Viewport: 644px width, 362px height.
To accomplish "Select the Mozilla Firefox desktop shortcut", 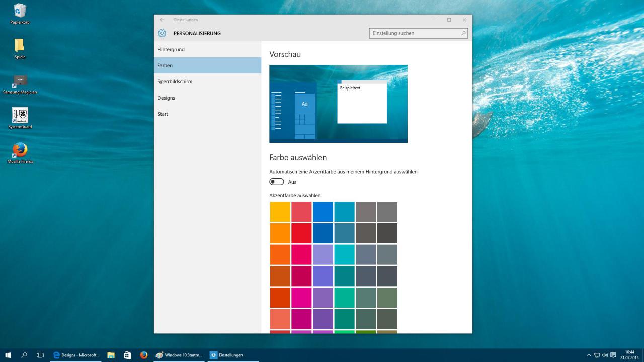I will (x=20, y=153).
